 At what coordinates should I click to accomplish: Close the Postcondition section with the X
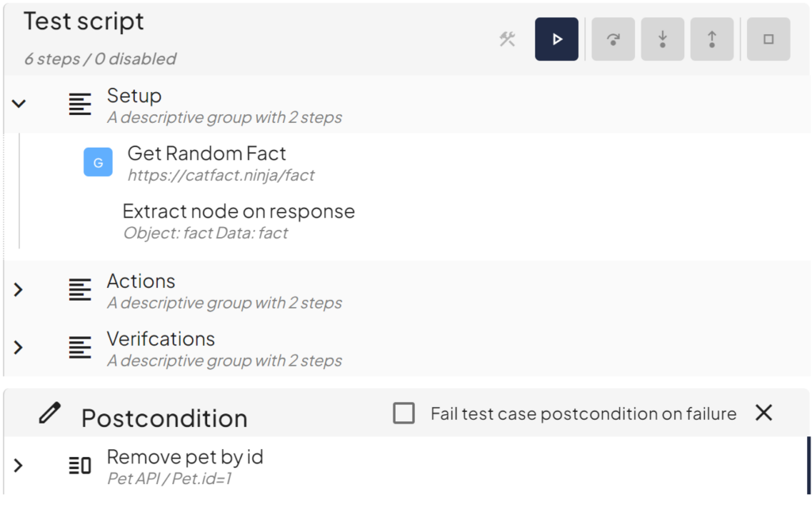tap(764, 413)
